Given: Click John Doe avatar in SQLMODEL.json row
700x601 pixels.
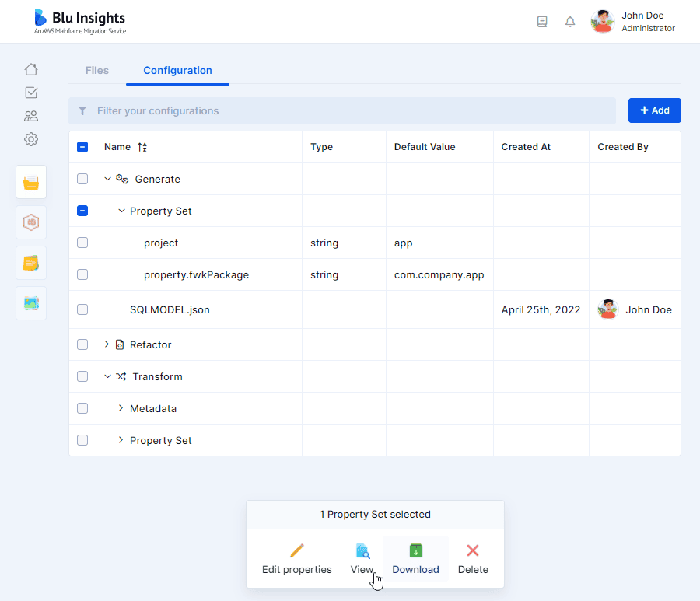Looking at the screenshot, I should [608, 309].
